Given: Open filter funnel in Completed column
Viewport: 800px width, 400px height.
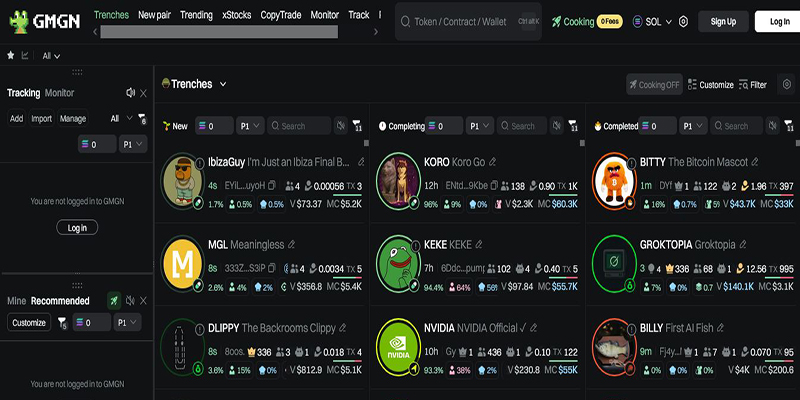Looking at the screenshot, I should pyautogui.click(x=789, y=126).
